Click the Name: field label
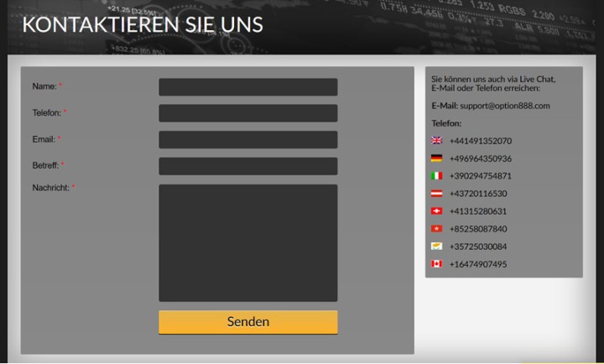 click(x=44, y=86)
